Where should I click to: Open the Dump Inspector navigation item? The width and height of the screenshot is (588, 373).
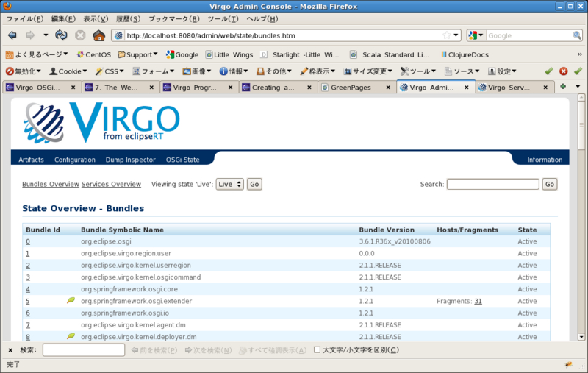point(131,160)
